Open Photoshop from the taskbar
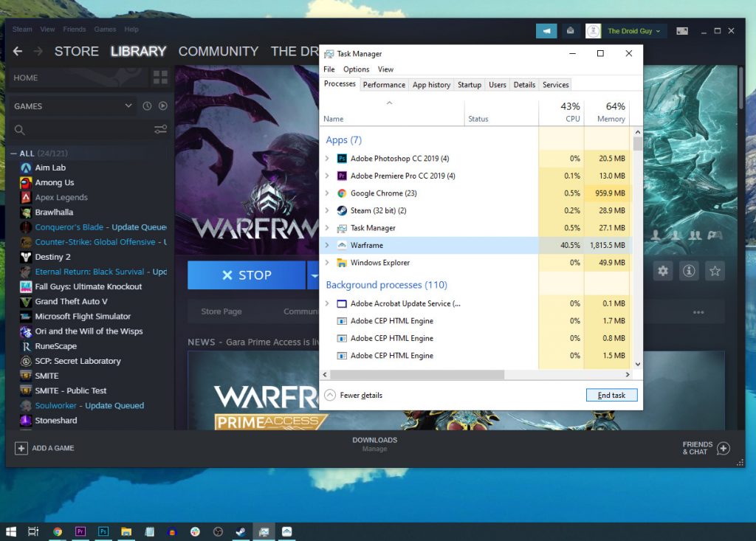The image size is (756, 541). (103, 531)
